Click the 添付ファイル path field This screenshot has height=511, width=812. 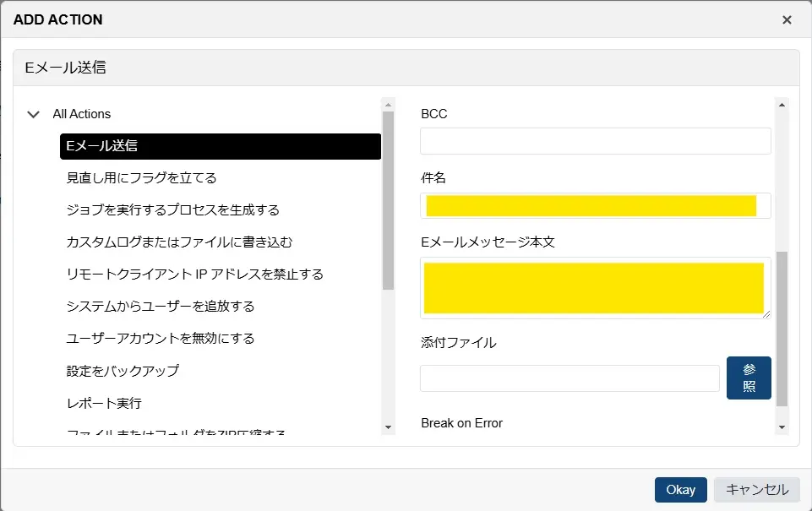[569, 378]
